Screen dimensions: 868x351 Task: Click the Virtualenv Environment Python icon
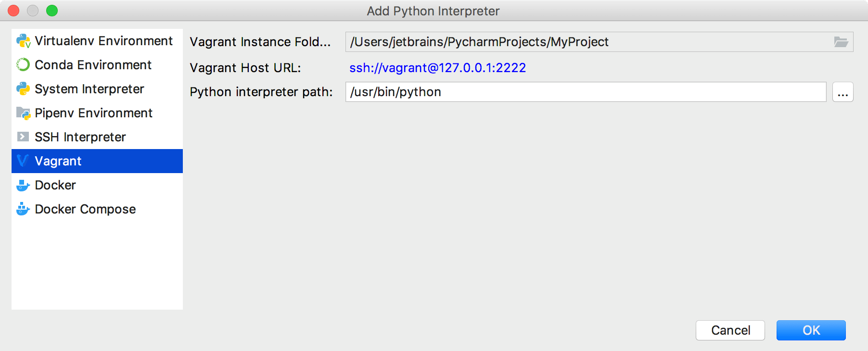[x=23, y=41]
